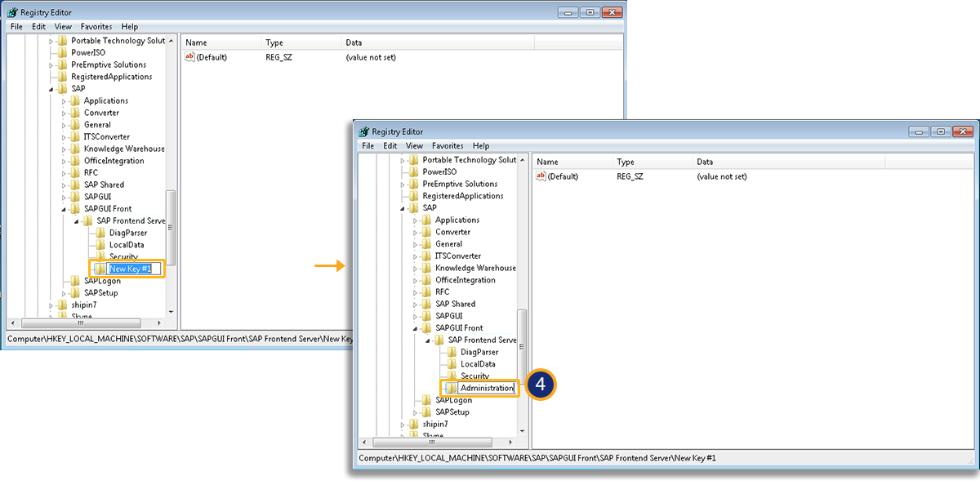This screenshot has width=980, height=485.
Task: Select the LocalData folder icon in back window
Action: coord(100,245)
